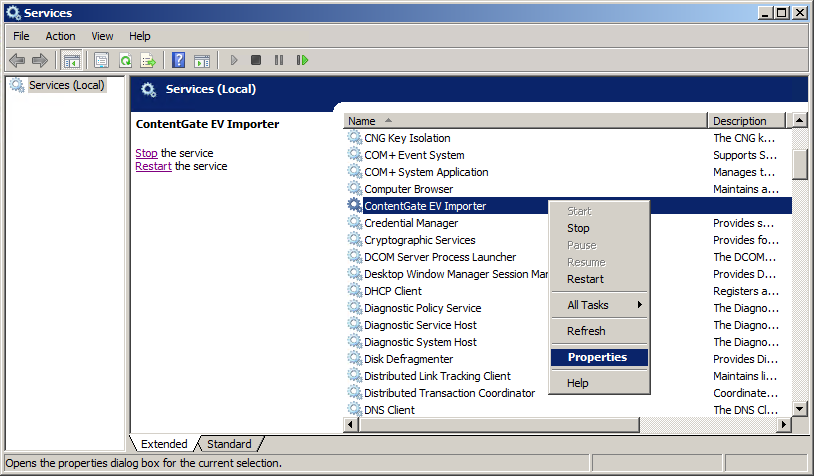Click the Restart the service link
The width and height of the screenshot is (814, 476).
[154, 166]
